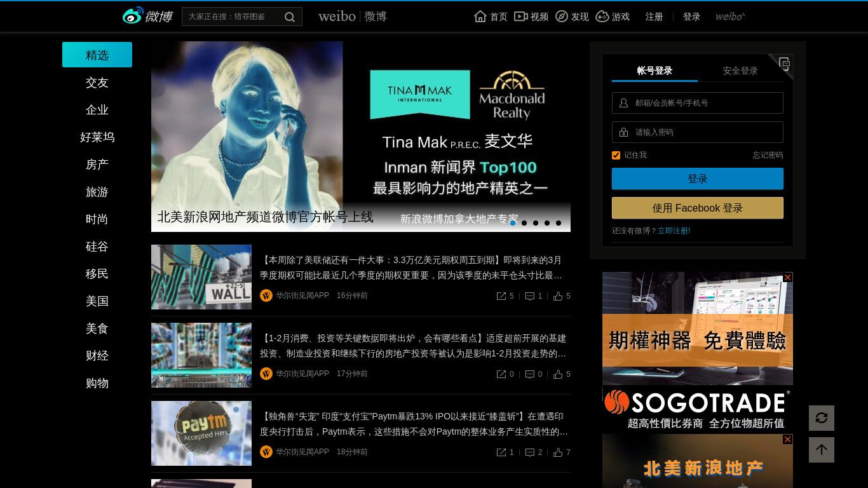Click the refresh page icon button

pos(822,418)
